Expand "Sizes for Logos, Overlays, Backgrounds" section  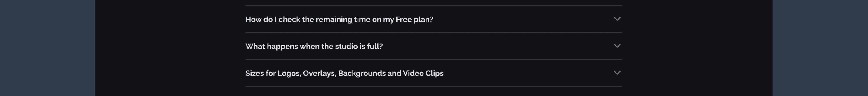click(x=344, y=73)
